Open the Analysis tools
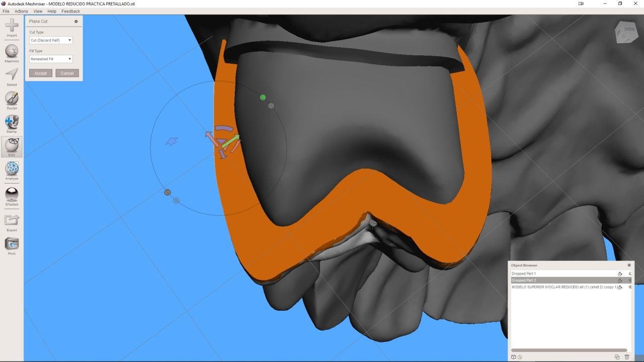Screen dimensions: 644x362 click(12, 170)
